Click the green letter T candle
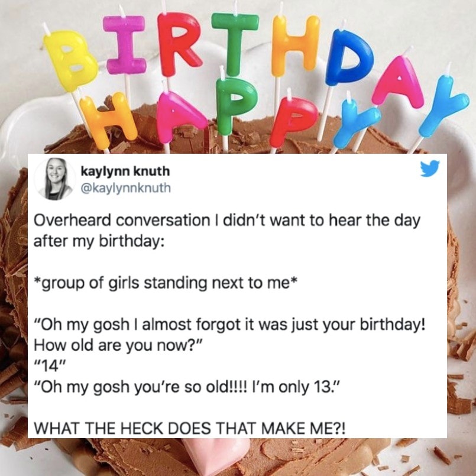 235,44
